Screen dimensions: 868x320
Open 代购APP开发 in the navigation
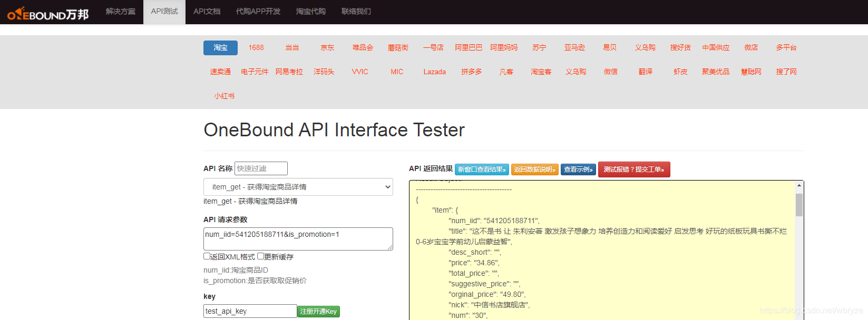258,12
